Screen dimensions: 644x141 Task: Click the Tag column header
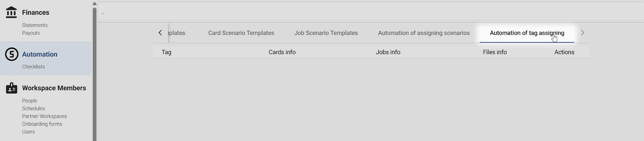[166, 52]
